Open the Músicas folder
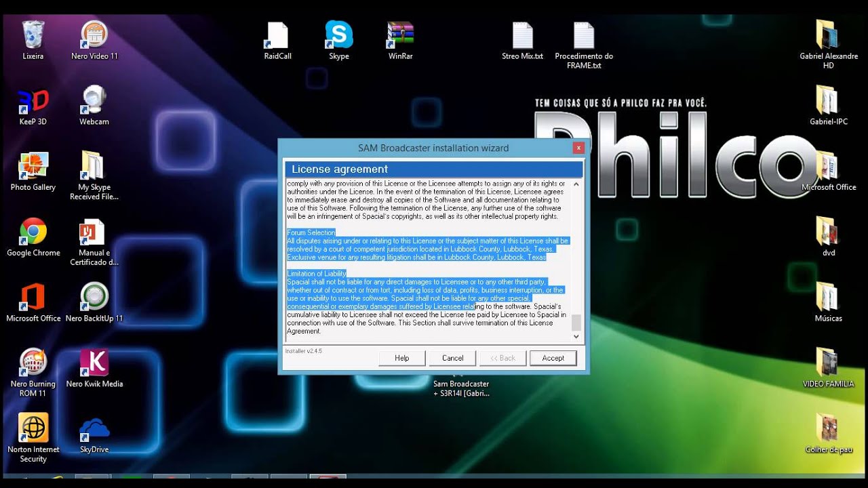The height and width of the screenshot is (488, 868). (x=829, y=302)
